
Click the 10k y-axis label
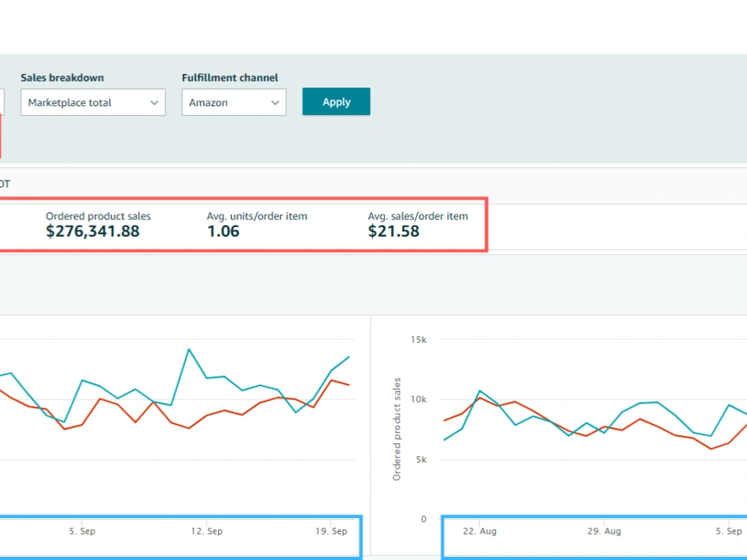tap(418, 399)
